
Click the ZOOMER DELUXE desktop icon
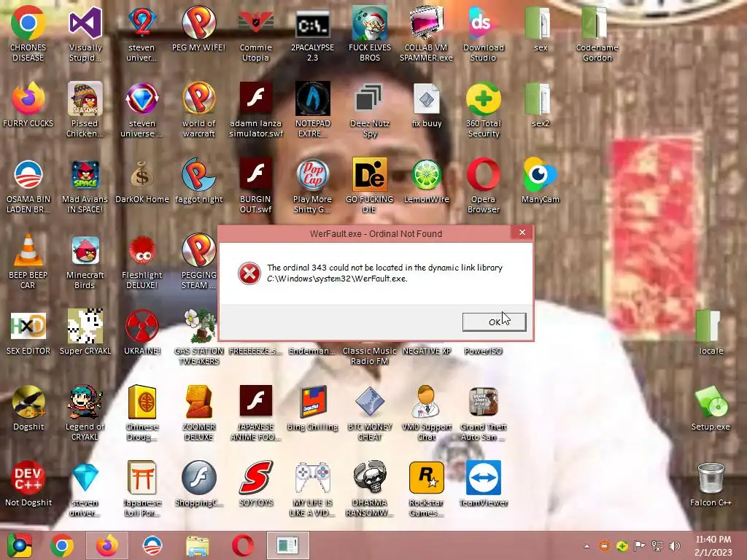(x=198, y=413)
